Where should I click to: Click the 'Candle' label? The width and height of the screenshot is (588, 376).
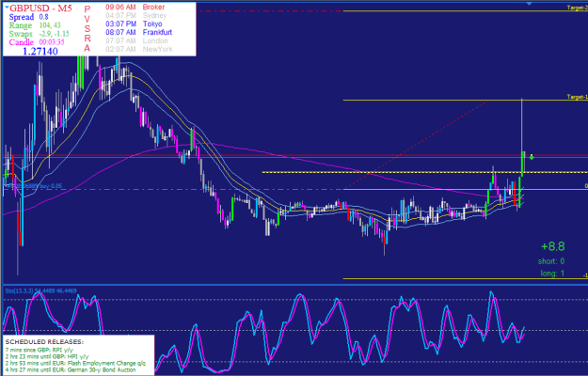(22, 42)
